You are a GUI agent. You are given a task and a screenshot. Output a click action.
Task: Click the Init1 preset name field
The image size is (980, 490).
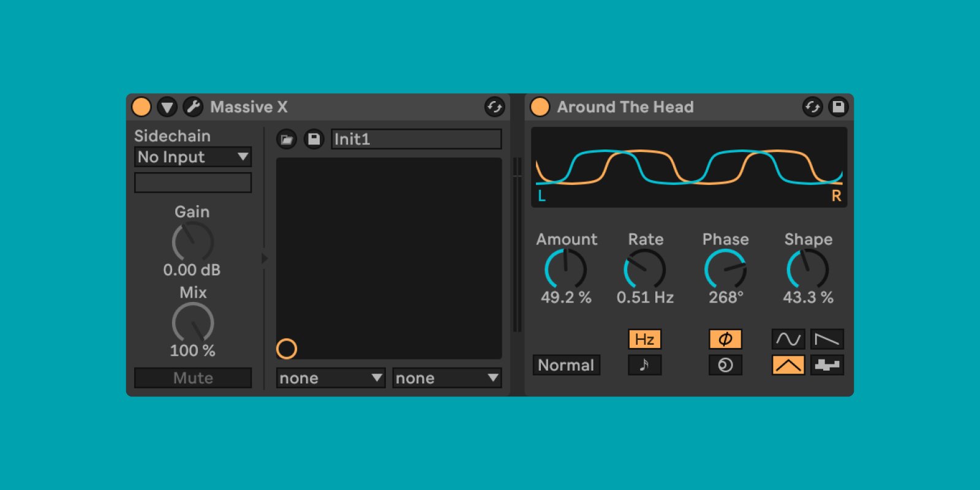[417, 139]
